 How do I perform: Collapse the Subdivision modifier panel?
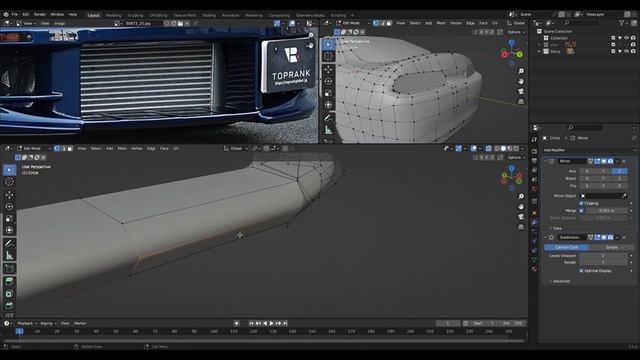[x=546, y=237]
